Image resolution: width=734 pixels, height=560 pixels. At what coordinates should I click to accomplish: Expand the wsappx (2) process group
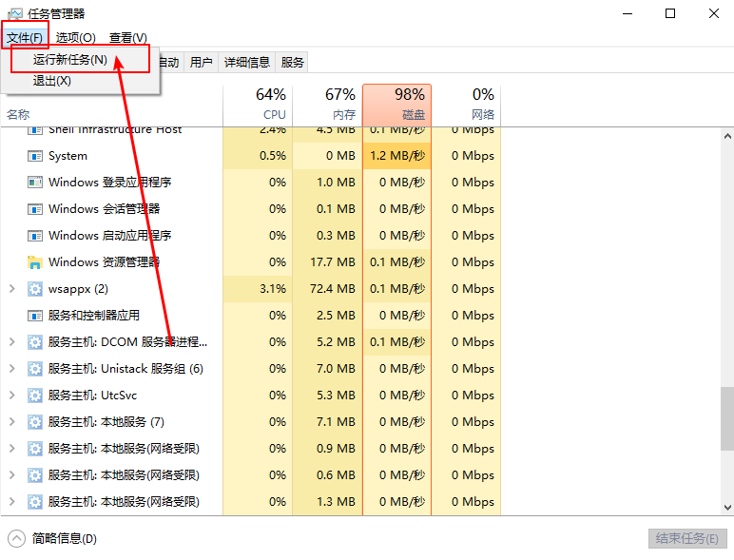click(x=11, y=289)
